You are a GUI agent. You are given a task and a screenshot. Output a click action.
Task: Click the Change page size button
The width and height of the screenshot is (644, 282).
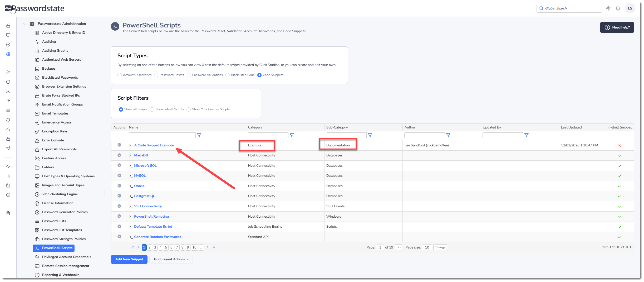click(440, 247)
